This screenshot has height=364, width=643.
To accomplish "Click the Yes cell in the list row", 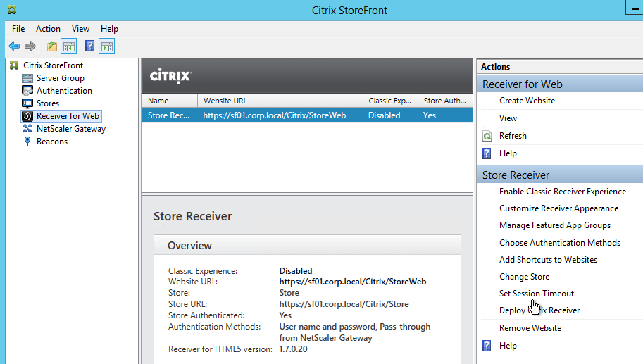I will point(430,115).
